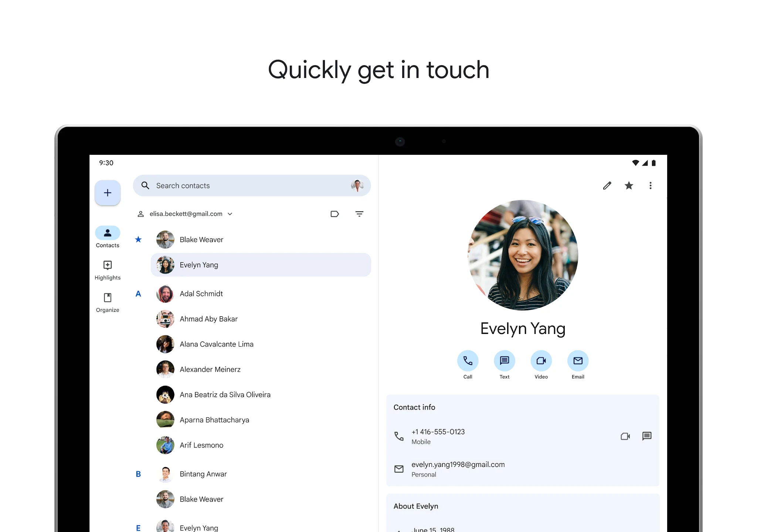Open contact Ana Beatriz da Silva Oliveira
Screen dimensions: 757x532
click(261, 395)
